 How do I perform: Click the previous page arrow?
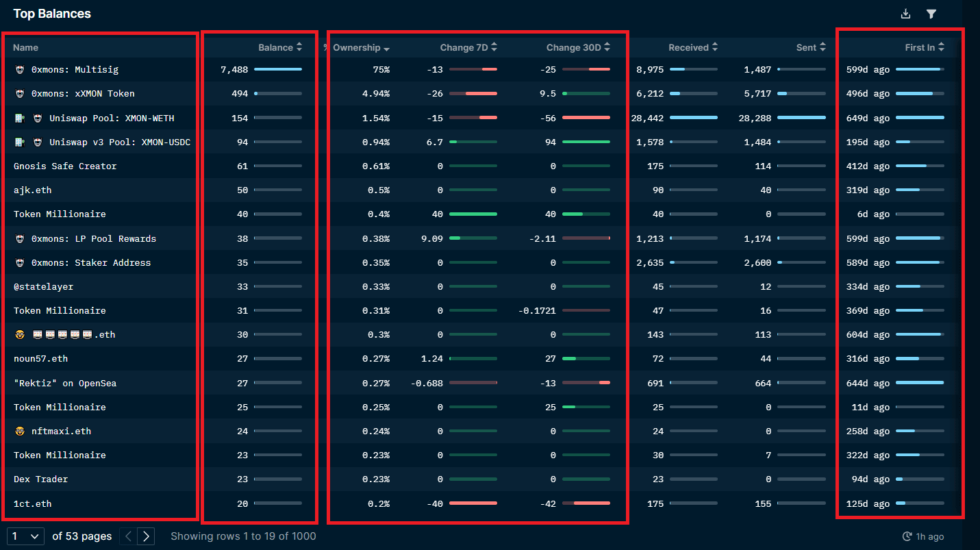click(128, 536)
